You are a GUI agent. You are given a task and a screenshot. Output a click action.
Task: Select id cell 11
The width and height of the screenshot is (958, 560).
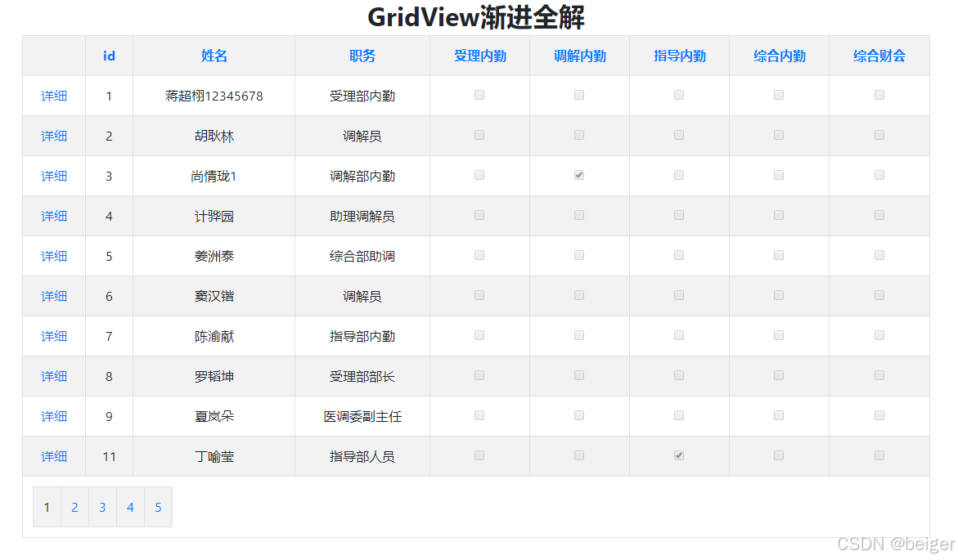tap(110, 456)
